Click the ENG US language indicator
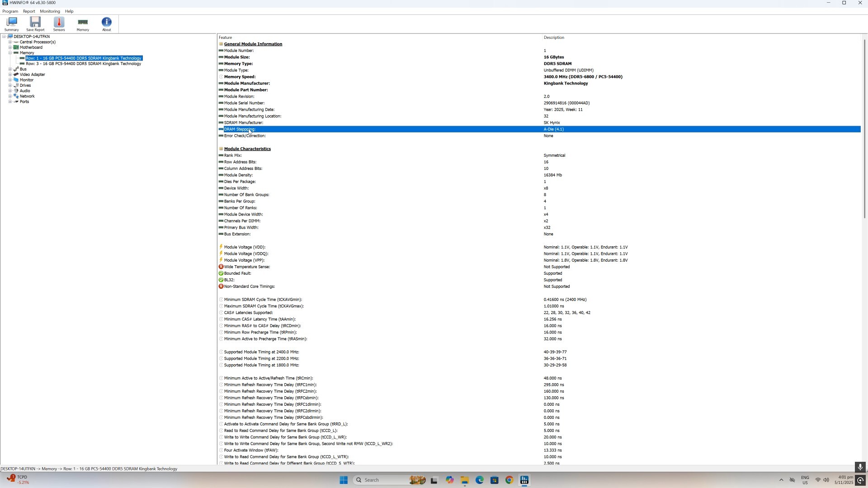868x488 pixels. (x=805, y=480)
